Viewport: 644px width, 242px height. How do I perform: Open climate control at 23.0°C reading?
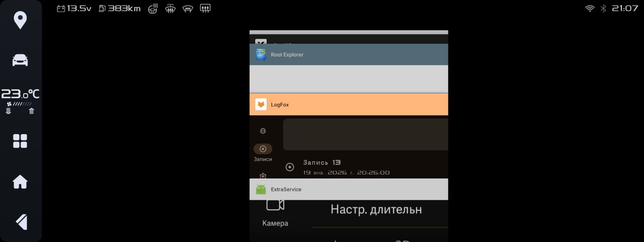(x=20, y=94)
